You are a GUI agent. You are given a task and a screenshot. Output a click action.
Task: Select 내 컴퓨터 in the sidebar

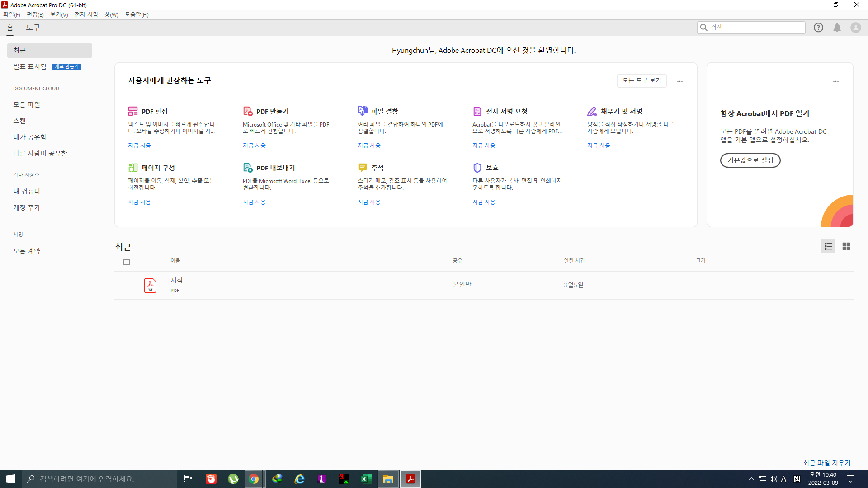tap(27, 191)
